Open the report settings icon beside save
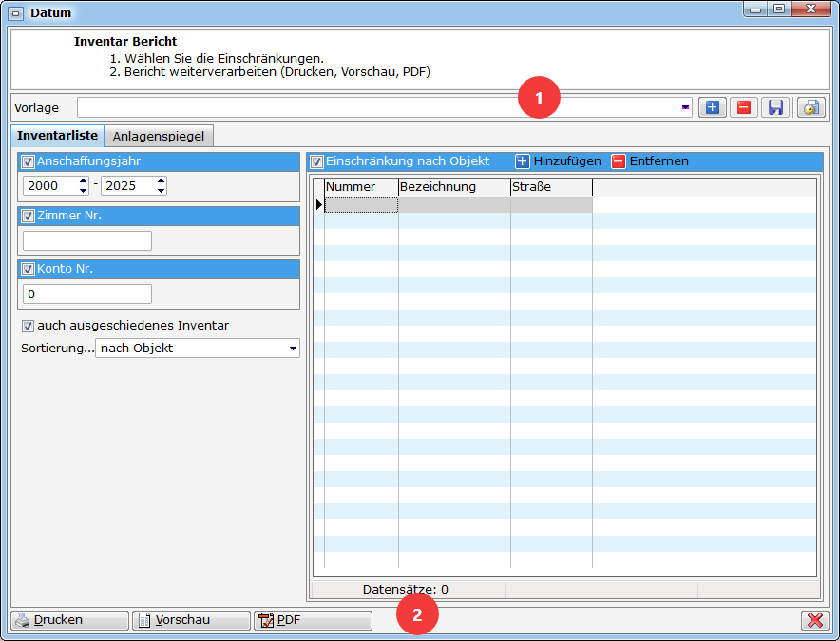Image resolution: width=840 pixels, height=641 pixels. (811, 107)
